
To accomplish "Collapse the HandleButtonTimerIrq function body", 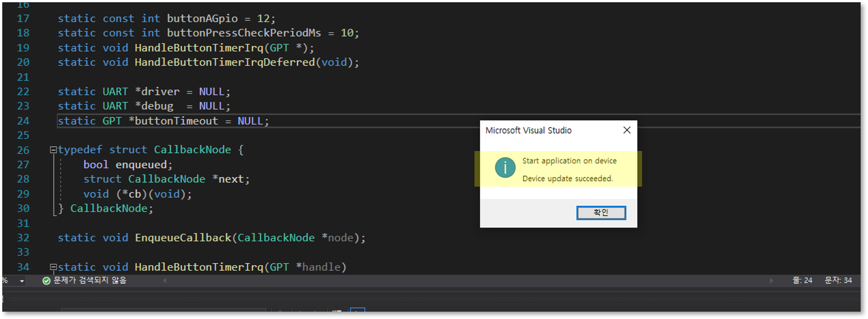I will [x=53, y=267].
